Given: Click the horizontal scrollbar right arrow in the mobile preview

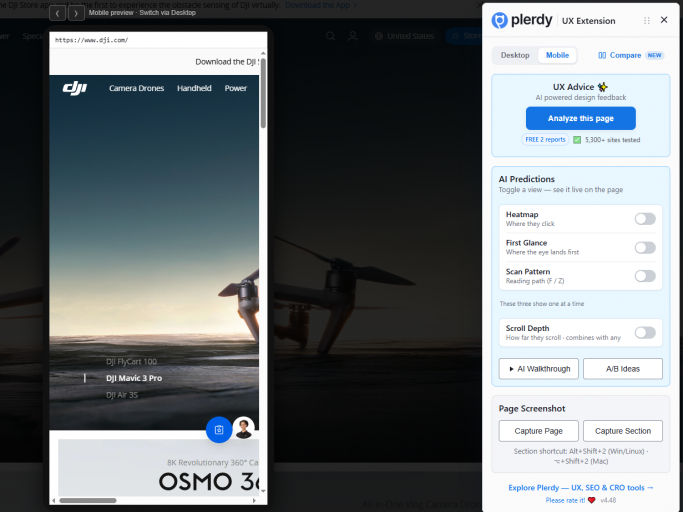Looking at the screenshot, I should pos(254,500).
